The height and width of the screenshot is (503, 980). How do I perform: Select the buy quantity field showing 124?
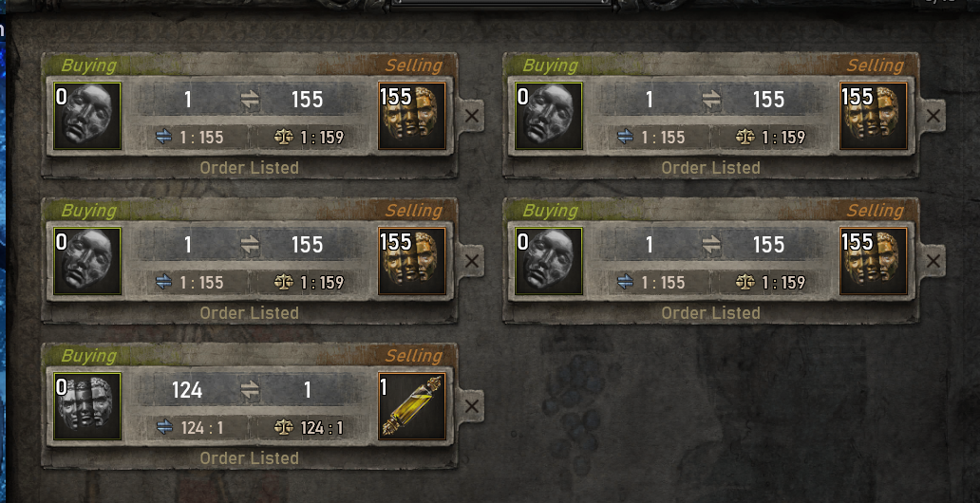(187, 390)
